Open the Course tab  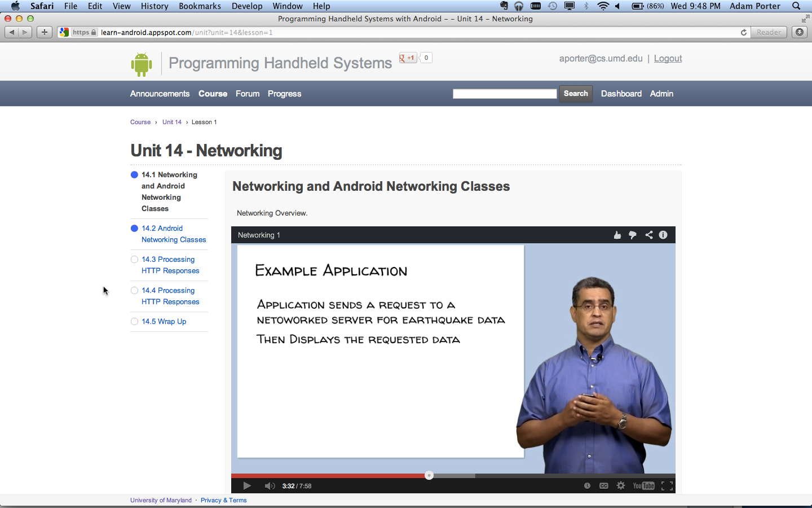[x=213, y=94]
